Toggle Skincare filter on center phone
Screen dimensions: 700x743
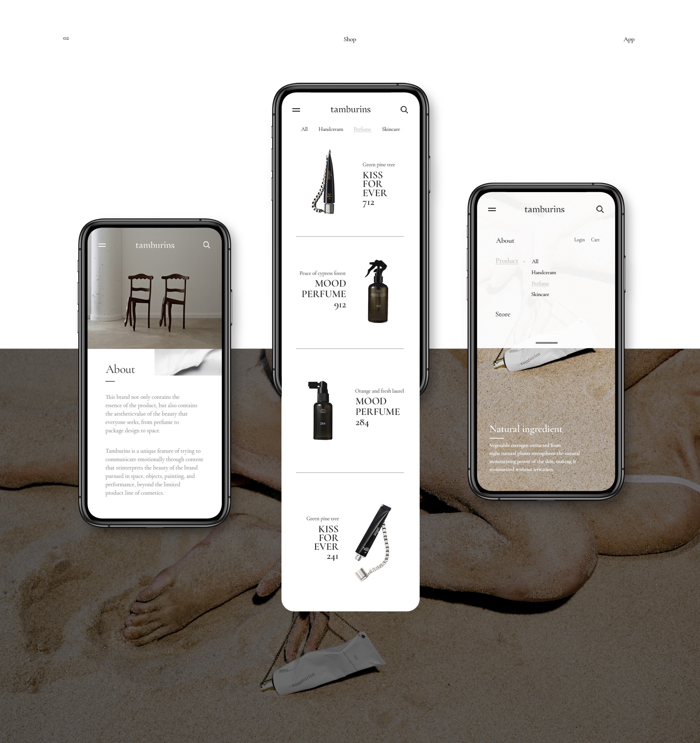pos(390,129)
